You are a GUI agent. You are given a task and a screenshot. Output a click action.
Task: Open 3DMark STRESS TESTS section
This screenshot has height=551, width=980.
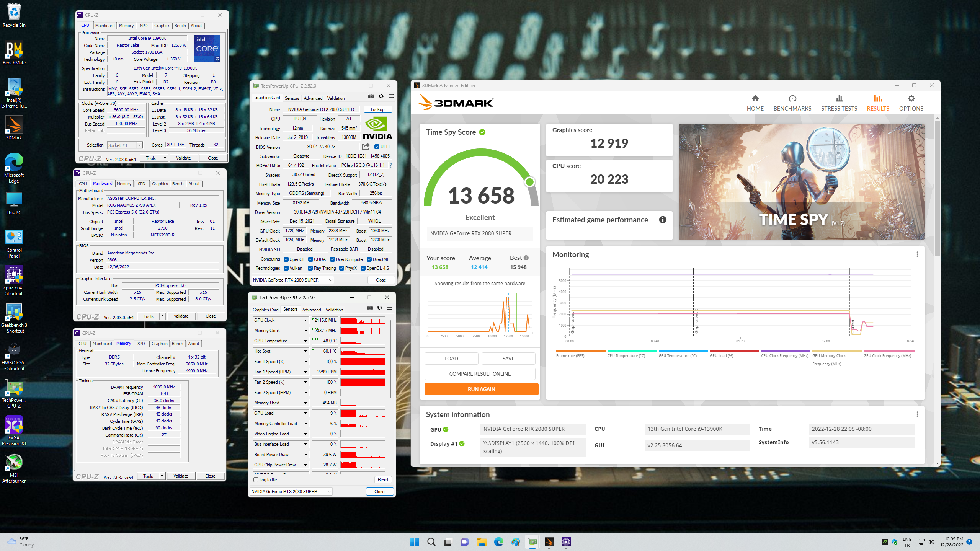click(839, 103)
